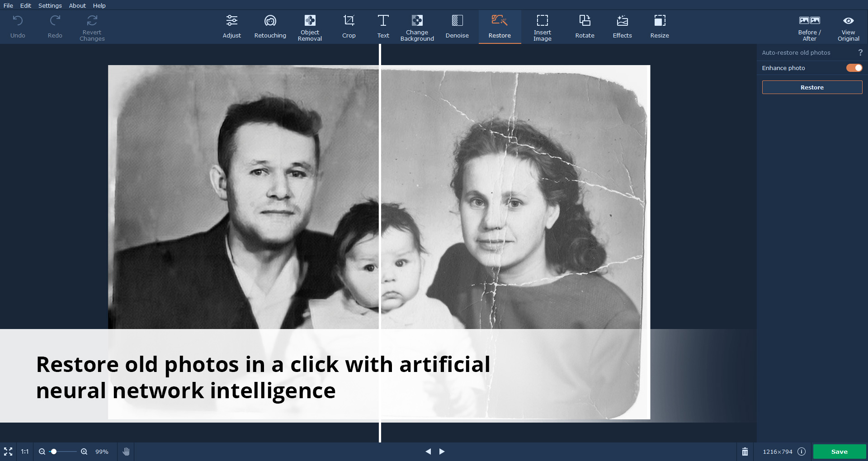Screen dimensions: 868x461
Task: Open the Settings menu
Action: coord(50,5)
